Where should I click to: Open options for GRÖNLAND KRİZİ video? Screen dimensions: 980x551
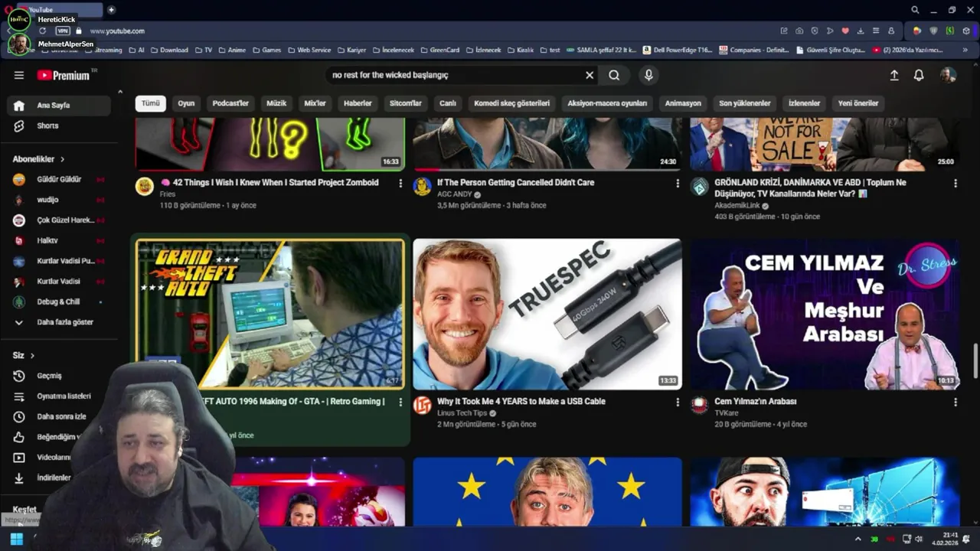point(955,184)
